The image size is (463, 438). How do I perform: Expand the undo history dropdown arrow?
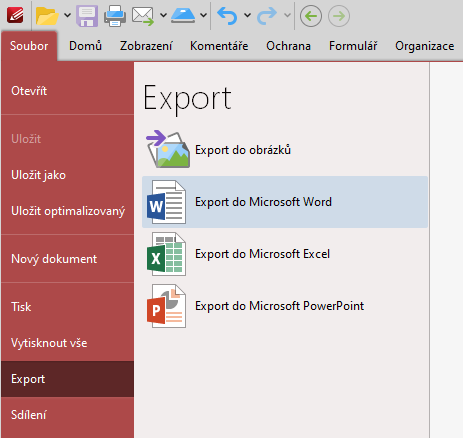[x=247, y=15]
